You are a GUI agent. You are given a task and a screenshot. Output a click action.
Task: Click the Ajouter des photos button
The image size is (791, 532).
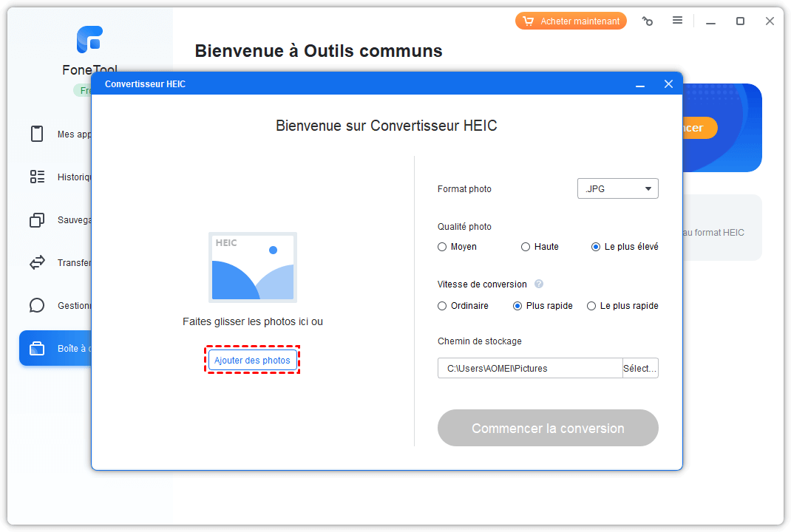[252, 361]
